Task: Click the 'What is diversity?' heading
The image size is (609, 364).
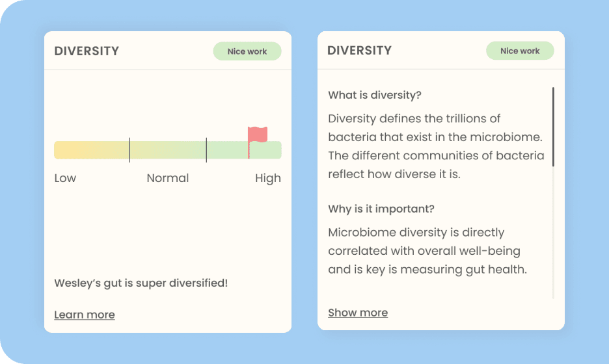Action: 375,95
